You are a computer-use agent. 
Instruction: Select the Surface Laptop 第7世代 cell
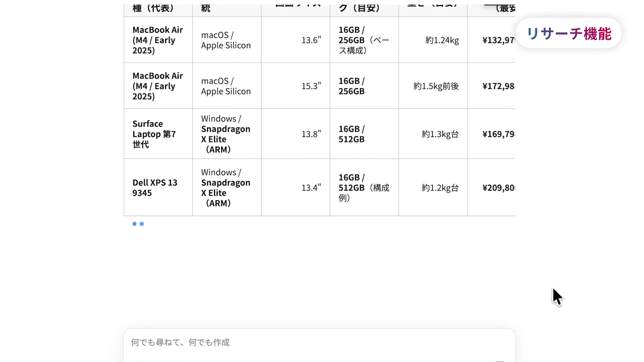(x=154, y=134)
